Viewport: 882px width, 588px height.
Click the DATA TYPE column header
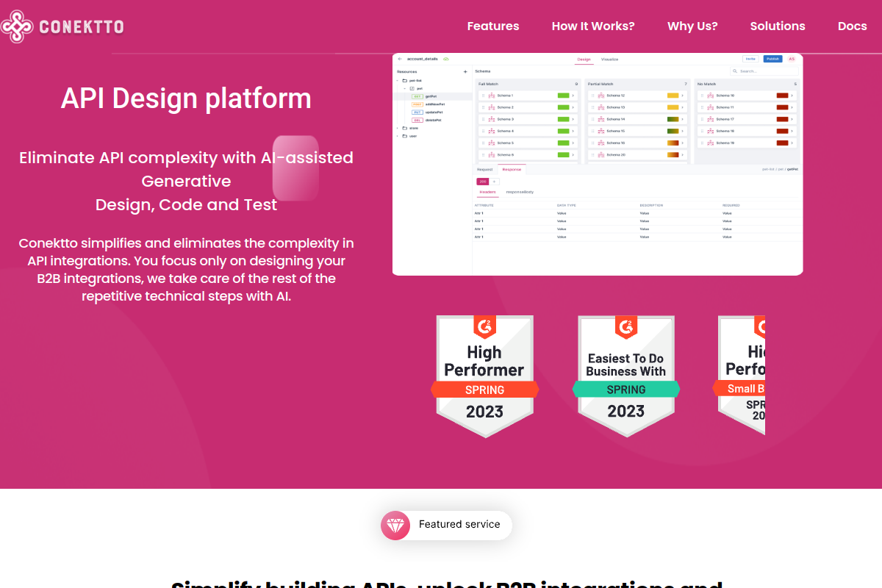tap(567, 205)
